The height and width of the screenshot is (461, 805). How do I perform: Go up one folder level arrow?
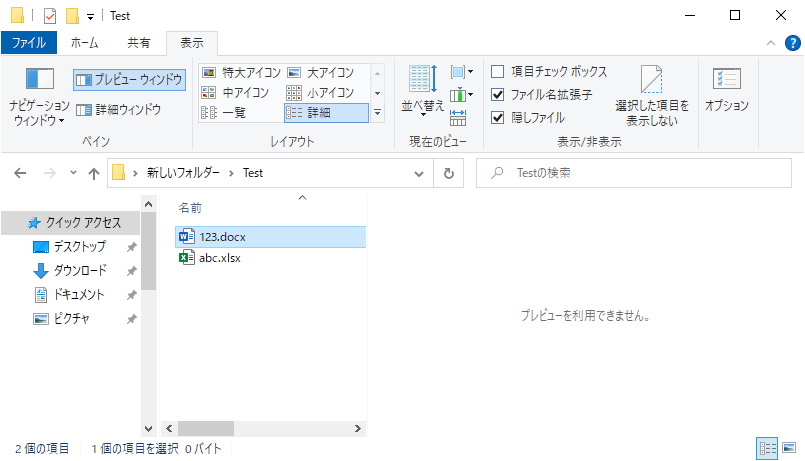(93, 174)
